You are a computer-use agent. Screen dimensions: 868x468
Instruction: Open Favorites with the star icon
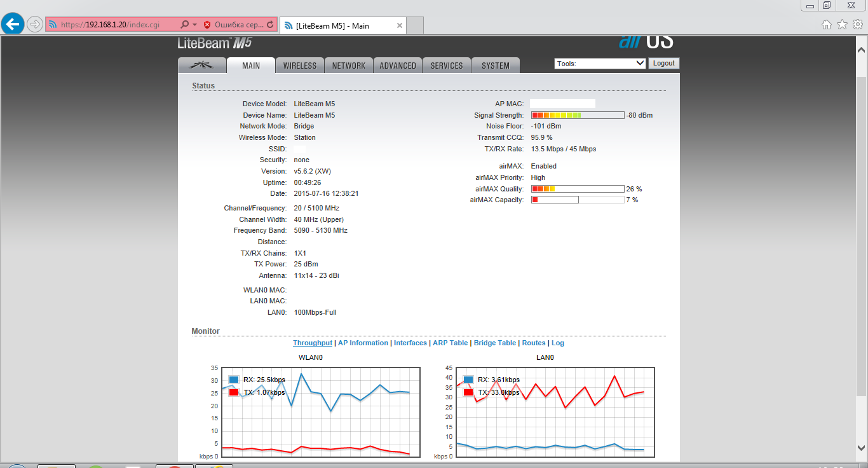842,25
